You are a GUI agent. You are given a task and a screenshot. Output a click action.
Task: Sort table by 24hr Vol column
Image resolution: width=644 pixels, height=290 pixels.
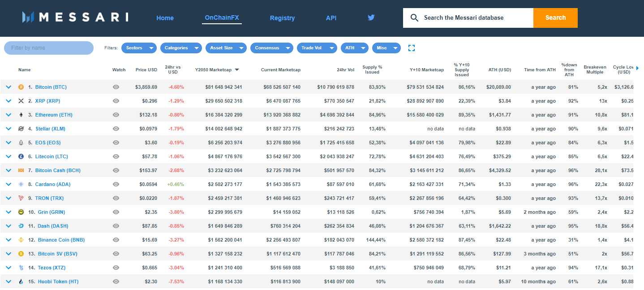tap(345, 69)
